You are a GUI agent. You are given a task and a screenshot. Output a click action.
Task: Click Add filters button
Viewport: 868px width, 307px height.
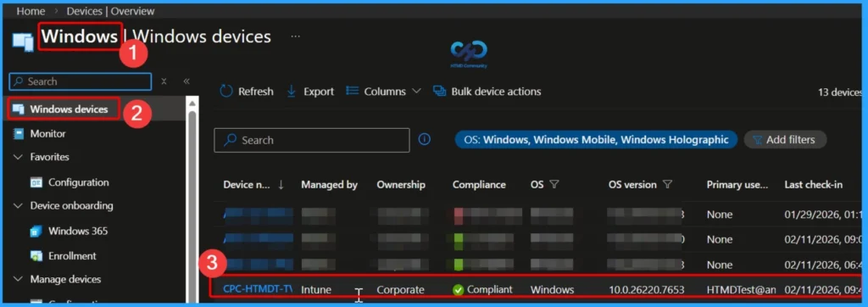(x=785, y=140)
